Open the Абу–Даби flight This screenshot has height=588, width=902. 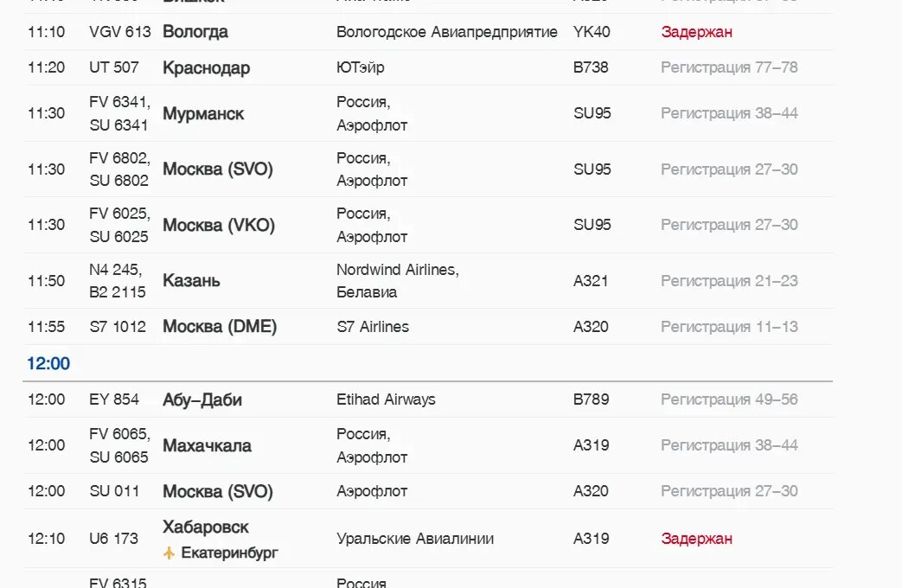point(202,399)
